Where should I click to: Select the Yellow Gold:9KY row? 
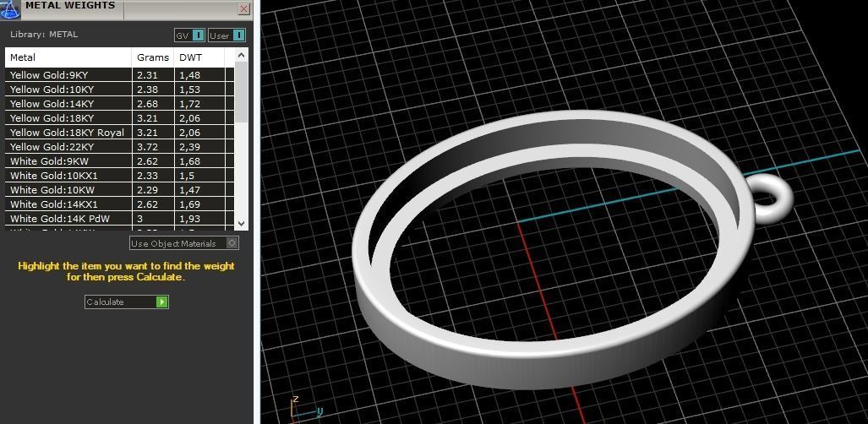click(x=119, y=74)
